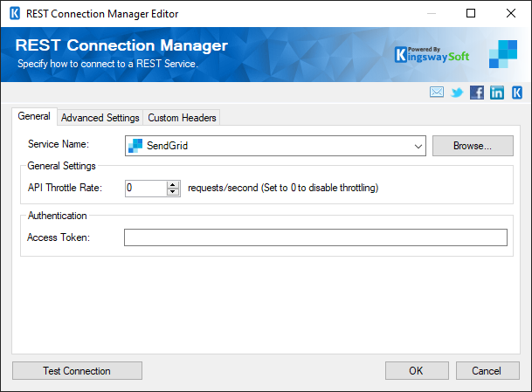Click the KingswaySoft logo in the banner

[x=432, y=55]
